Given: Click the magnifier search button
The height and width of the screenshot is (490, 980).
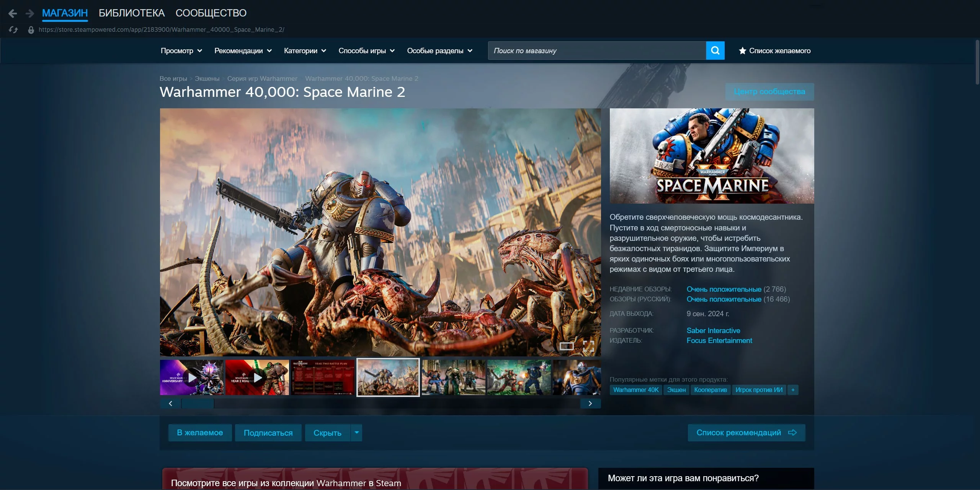Looking at the screenshot, I should point(715,51).
